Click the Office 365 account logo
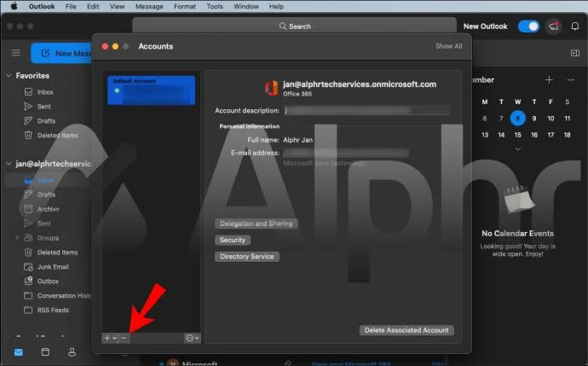 (271, 88)
